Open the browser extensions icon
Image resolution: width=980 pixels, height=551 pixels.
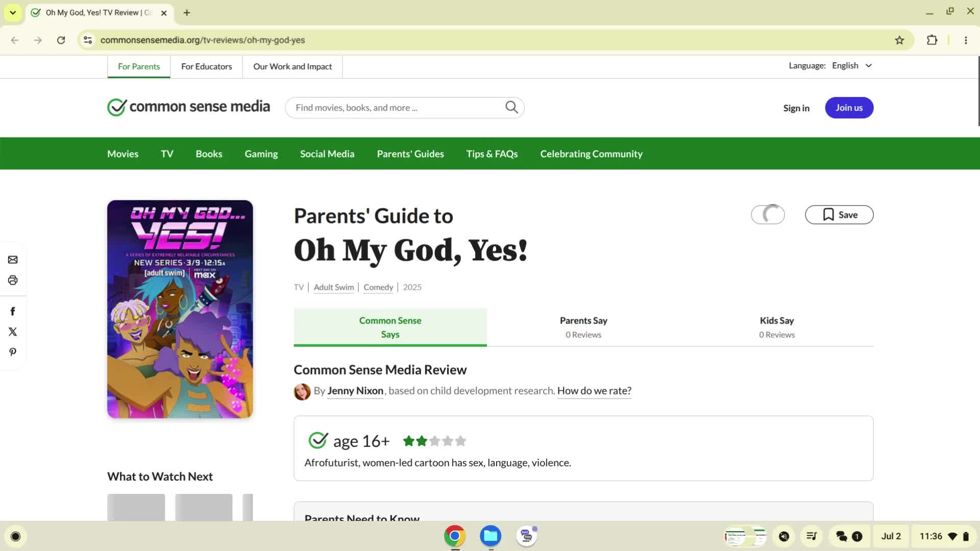point(932,40)
